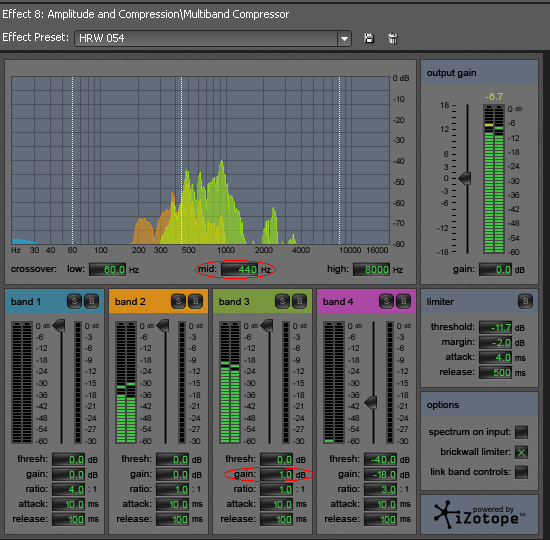Click band 3 attack value field
This screenshot has width=550, height=540.
point(277,504)
